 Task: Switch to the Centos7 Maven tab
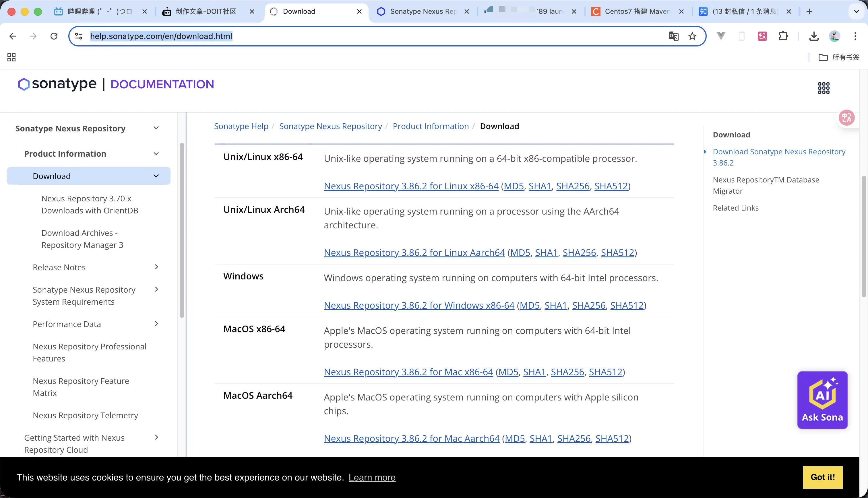click(x=636, y=11)
